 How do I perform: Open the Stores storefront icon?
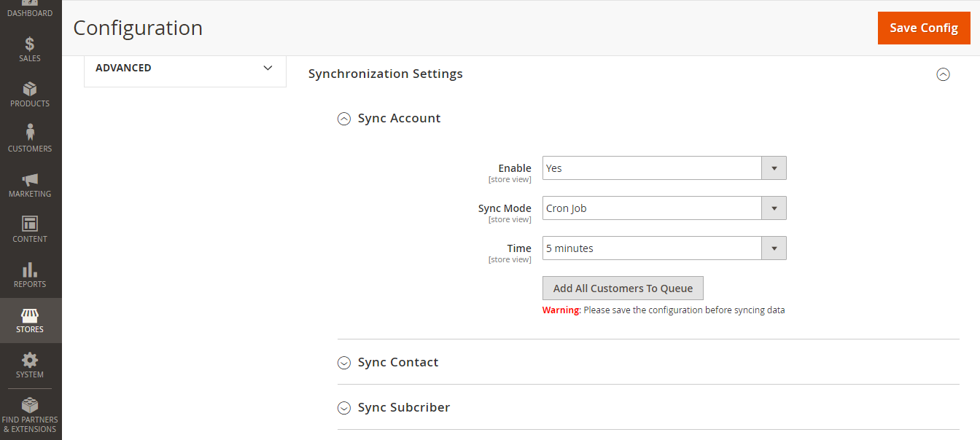(30, 316)
